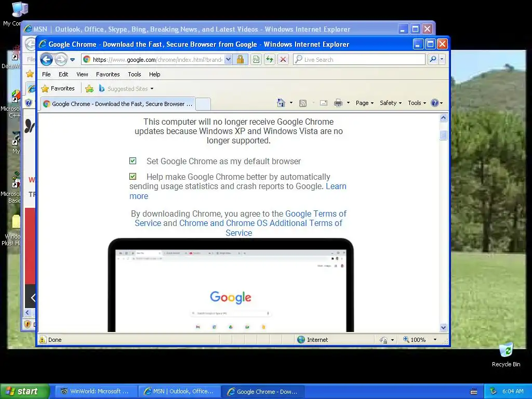This screenshot has width=532, height=399.
Task: Click the status bar warning icon beside Done
Action: click(43, 340)
